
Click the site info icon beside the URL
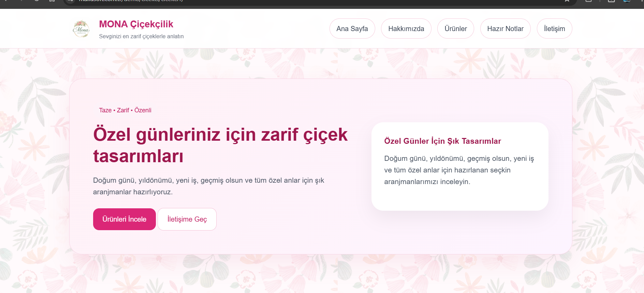[70, 1]
